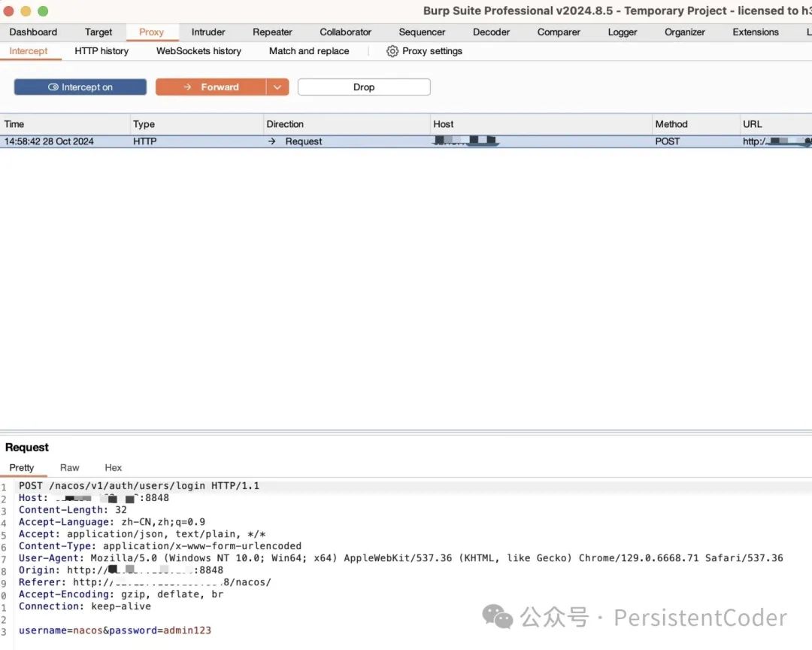Open the Extensions tab
The height and width of the screenshot is (650, 812).
tap(756, 32)
